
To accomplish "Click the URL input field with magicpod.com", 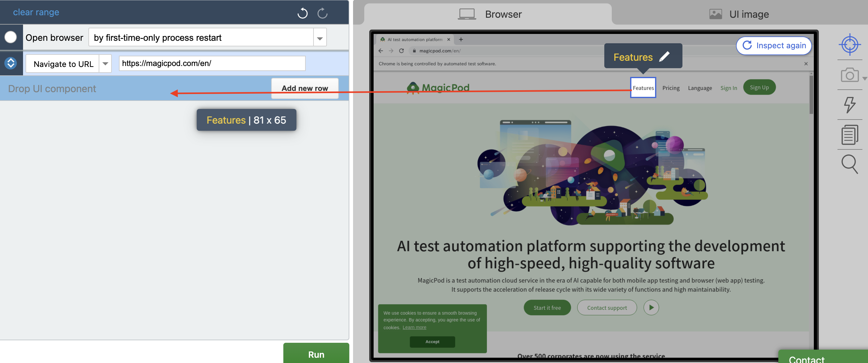I will [212, 64].
